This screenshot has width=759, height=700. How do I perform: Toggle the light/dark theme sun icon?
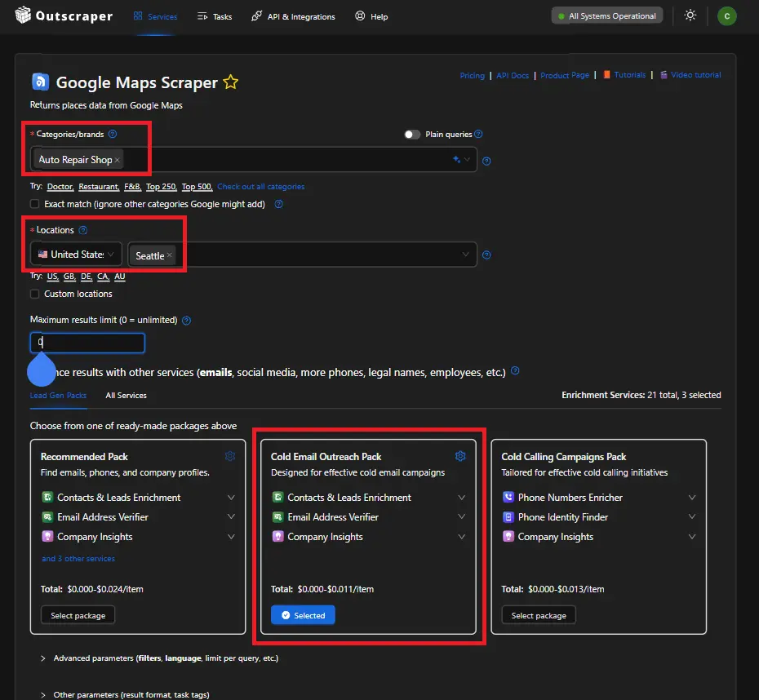pos(690,16)
